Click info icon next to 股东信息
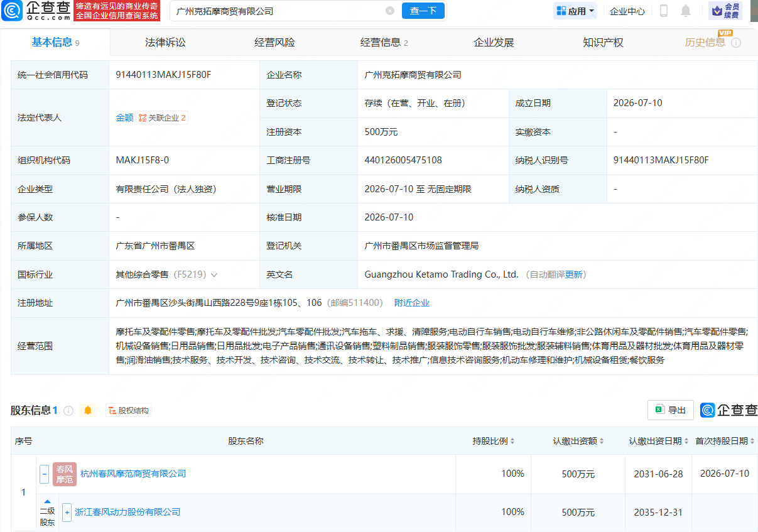 click(68, 410)
